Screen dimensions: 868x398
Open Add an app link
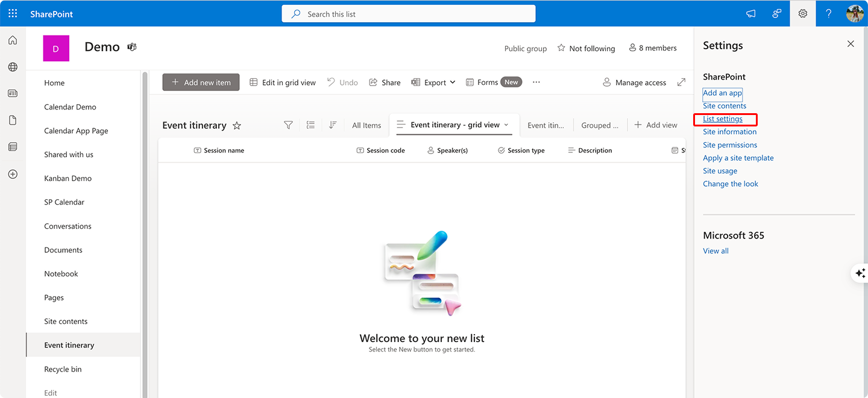click(x=722, y=93)
